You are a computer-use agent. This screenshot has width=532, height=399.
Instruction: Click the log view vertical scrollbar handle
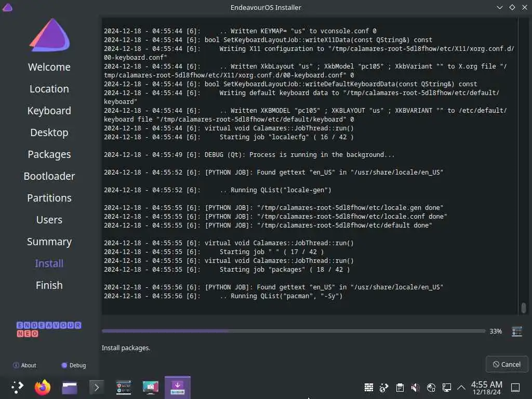[524, 308]
